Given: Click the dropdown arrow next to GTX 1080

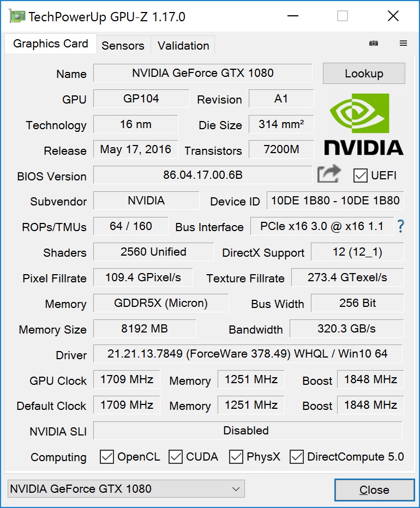Looking at the screenshot, I should [x=235, y=489].
